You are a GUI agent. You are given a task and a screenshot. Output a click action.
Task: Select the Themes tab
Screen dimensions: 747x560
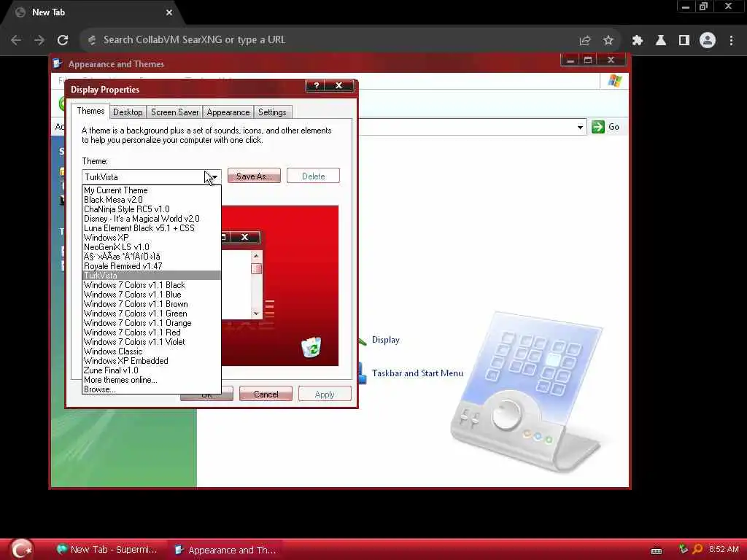[90, 111]
